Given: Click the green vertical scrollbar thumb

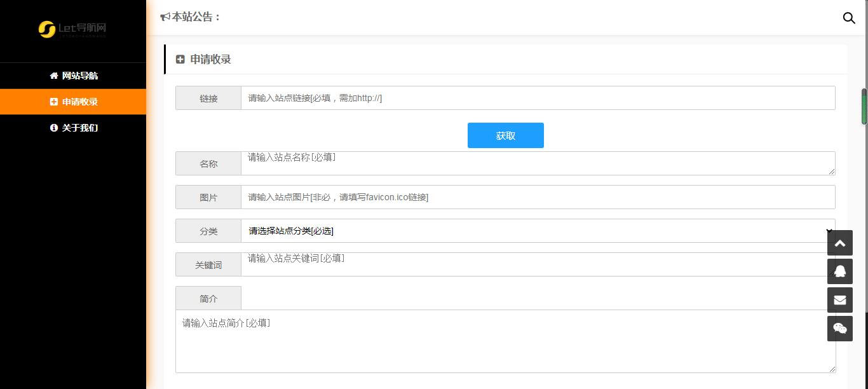Looking at the screenshot, I should 864,107.
